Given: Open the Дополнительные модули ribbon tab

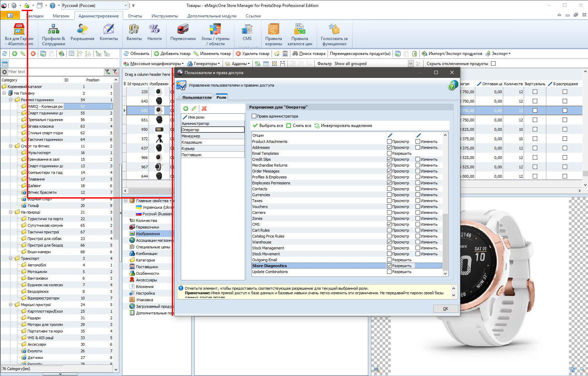Looking at the screenshot, I should point(212,16).
